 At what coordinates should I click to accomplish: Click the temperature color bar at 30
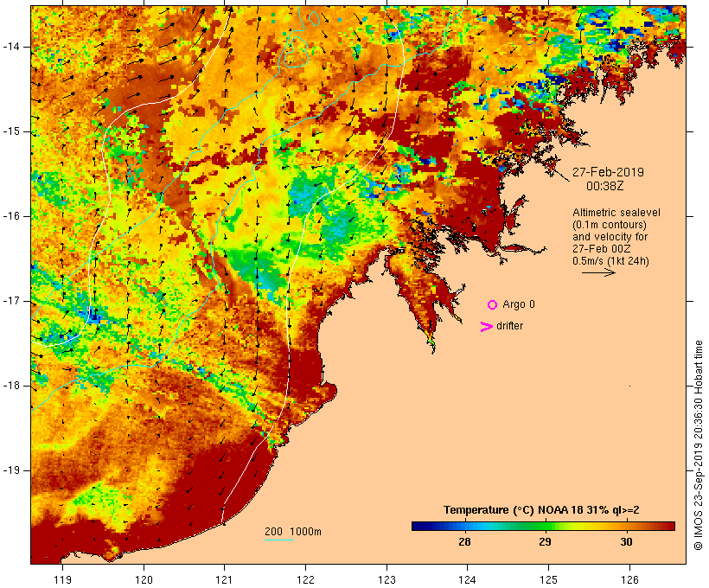[x=626, y=526]
